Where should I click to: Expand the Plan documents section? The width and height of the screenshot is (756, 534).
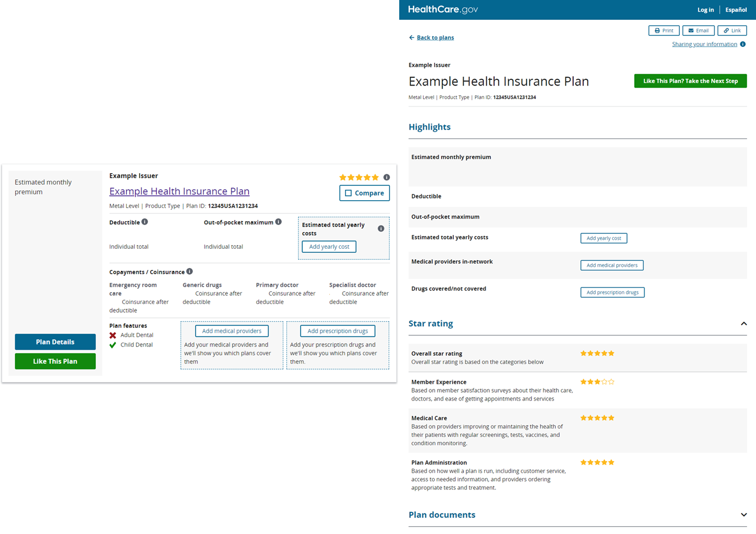coord(743,515)
